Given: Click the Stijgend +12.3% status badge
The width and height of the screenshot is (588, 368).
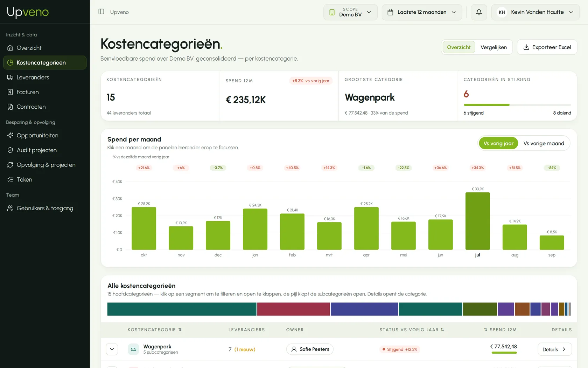Looking at the screenshot, I should click(x=400, y=349).
